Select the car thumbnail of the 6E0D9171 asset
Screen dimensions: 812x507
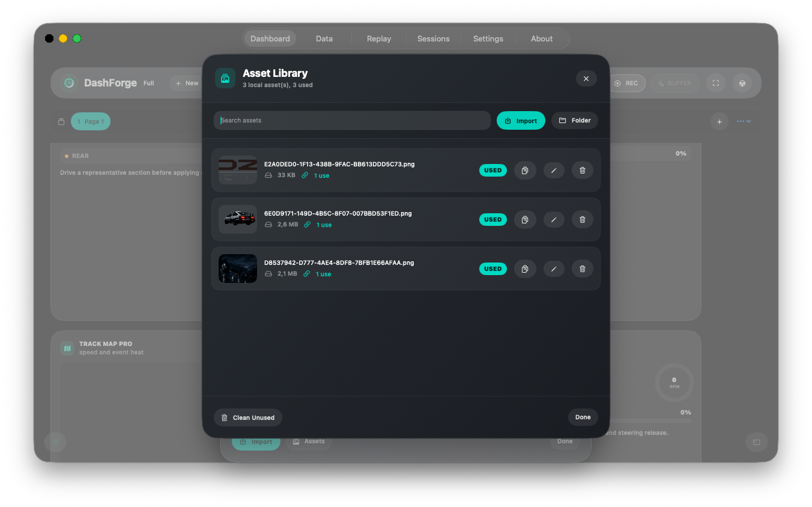[x=238, y=219]
